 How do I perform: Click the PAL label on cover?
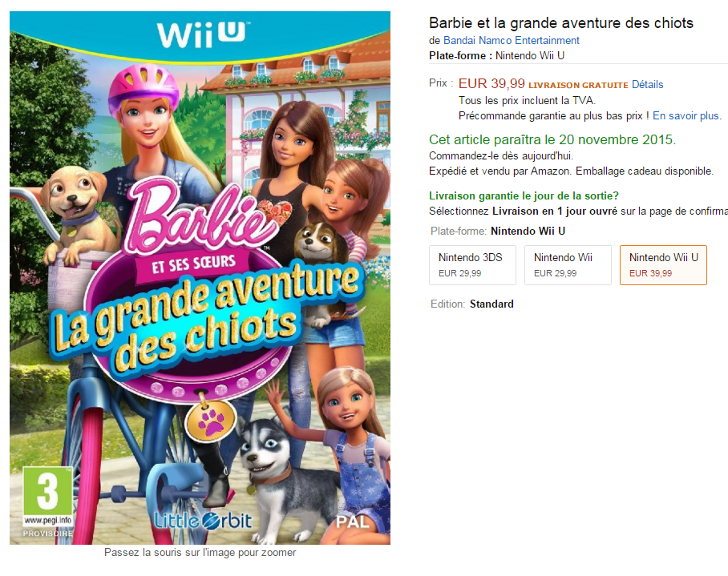tap(353, 522)
